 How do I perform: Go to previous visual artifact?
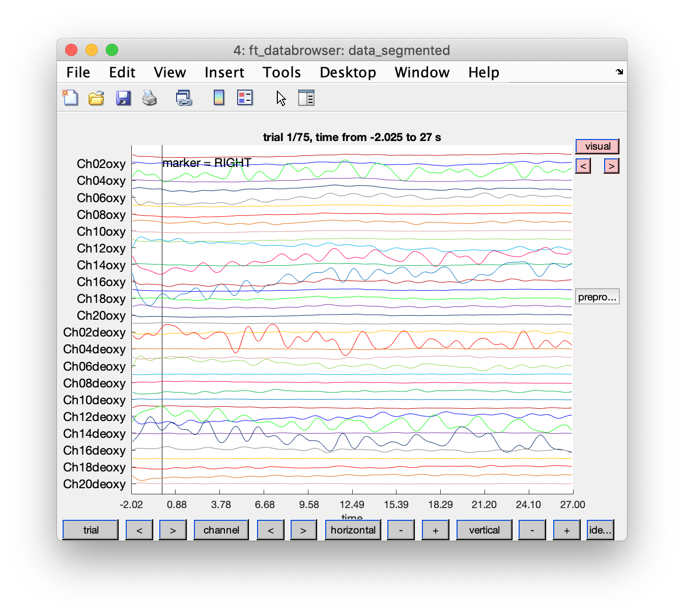click(x=583, y=166)
